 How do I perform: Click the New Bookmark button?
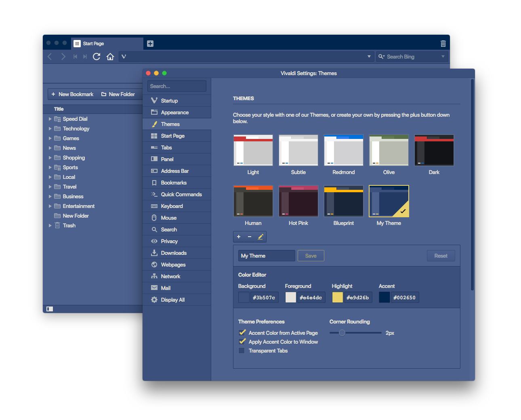(x=72, y=94)
